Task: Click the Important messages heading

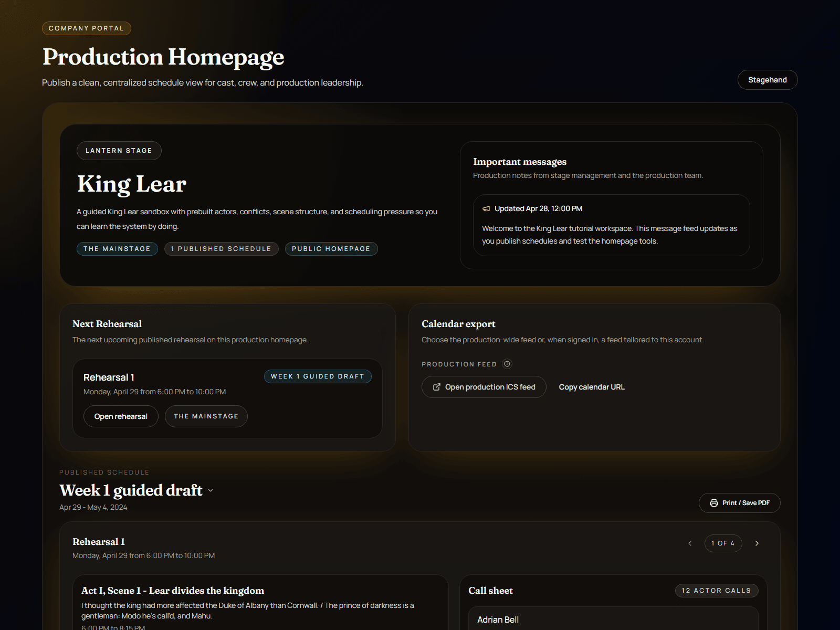Action: 520,162
